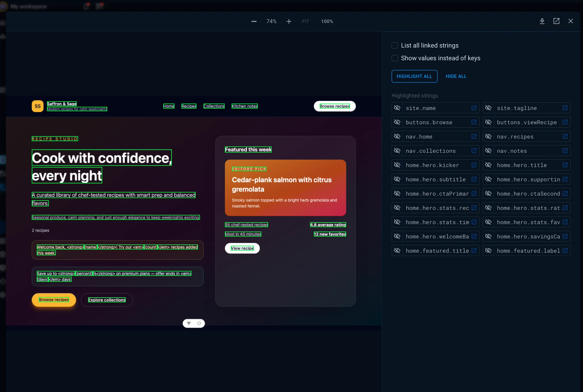
Task: Set zoom to 100%
Action: 327,21
